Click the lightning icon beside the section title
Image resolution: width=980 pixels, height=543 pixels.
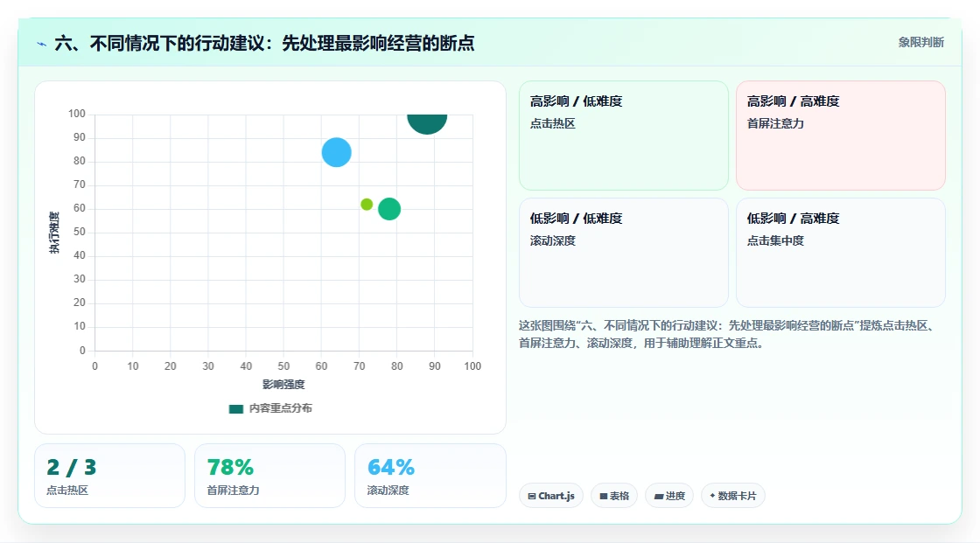pyautogui.click(x=42, y=44)
